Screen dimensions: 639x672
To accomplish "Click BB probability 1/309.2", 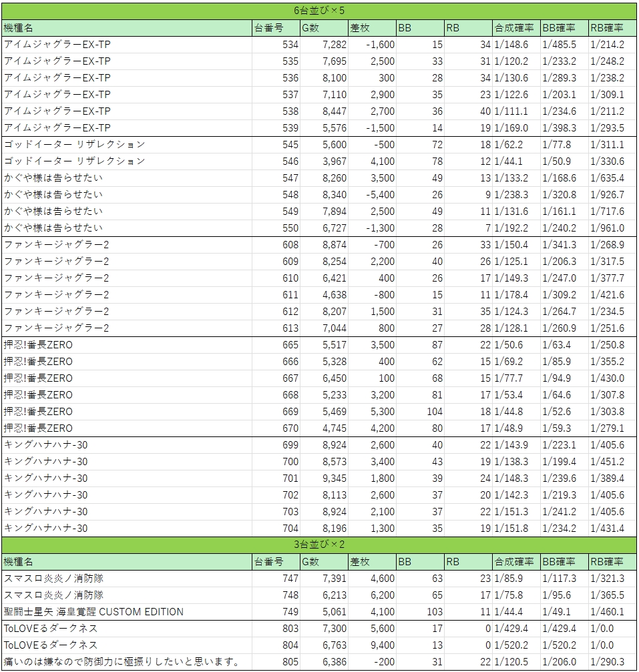I will pos(564,295).
